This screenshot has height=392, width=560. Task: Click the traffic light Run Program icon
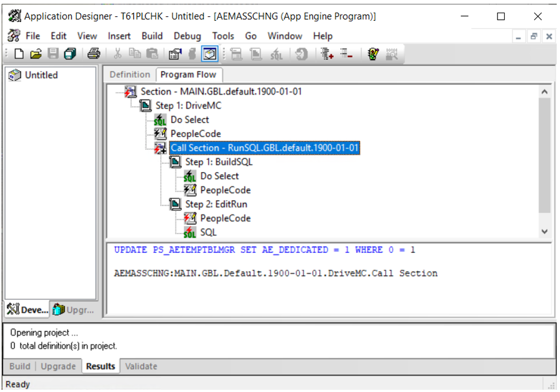(373, 54)
